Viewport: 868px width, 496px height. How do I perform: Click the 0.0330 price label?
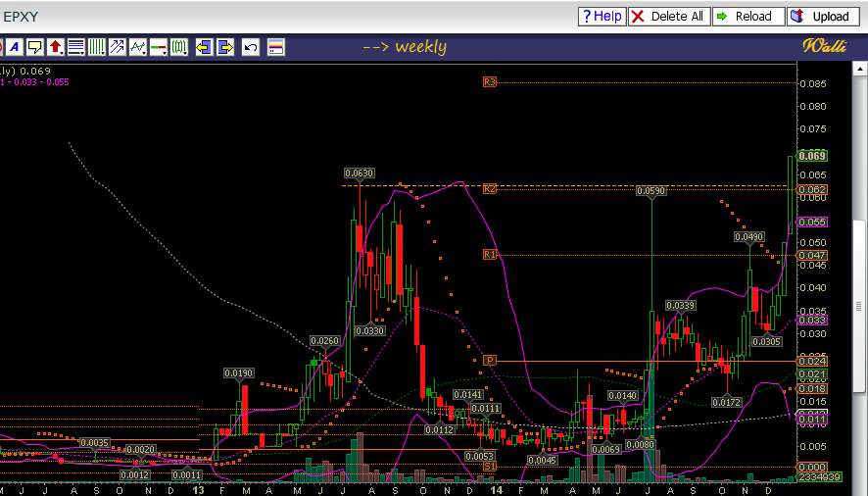click(369, 331)
